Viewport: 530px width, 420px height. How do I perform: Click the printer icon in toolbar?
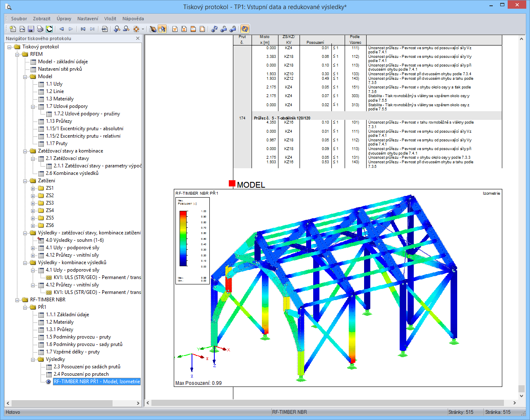[x=40, y=29]
